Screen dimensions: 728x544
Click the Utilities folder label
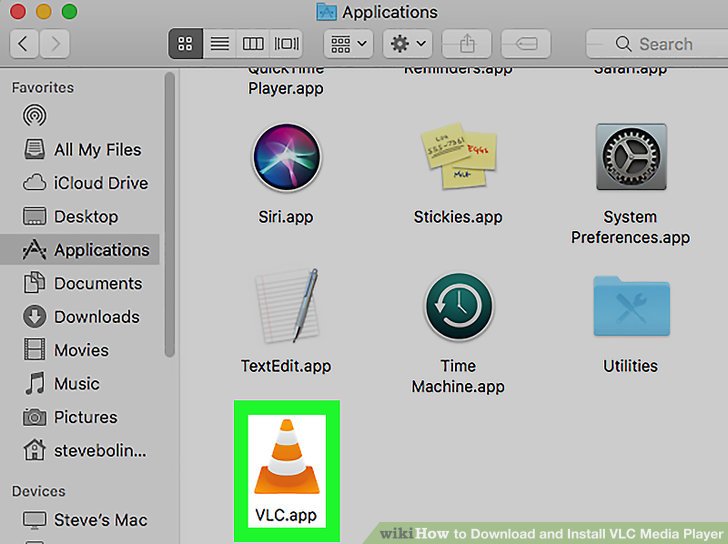[630, 366]
